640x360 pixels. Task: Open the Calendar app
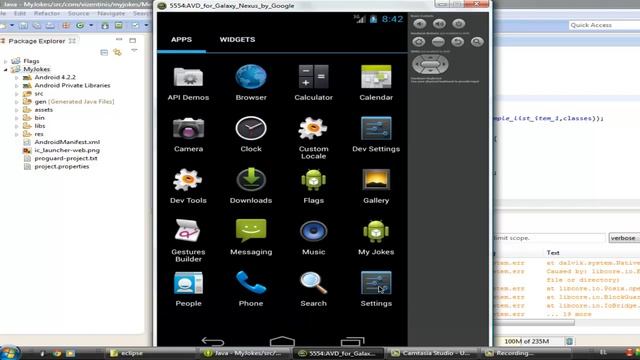point(376,83)
